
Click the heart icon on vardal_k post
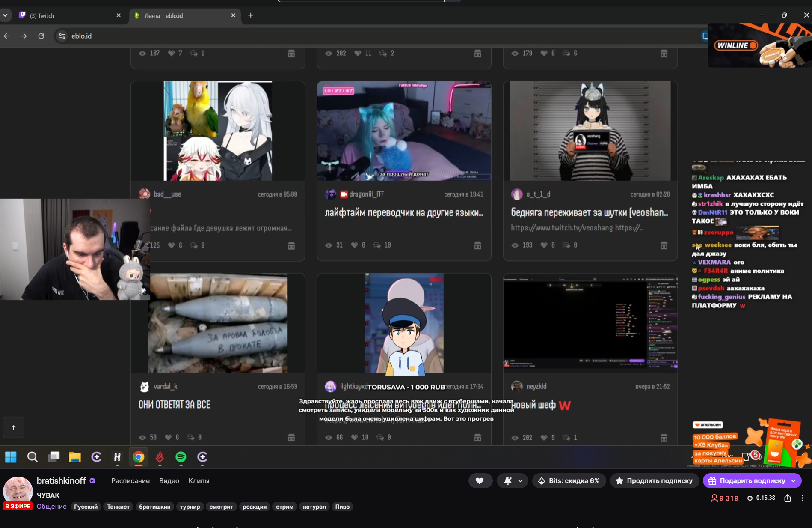tap(168, 437)
